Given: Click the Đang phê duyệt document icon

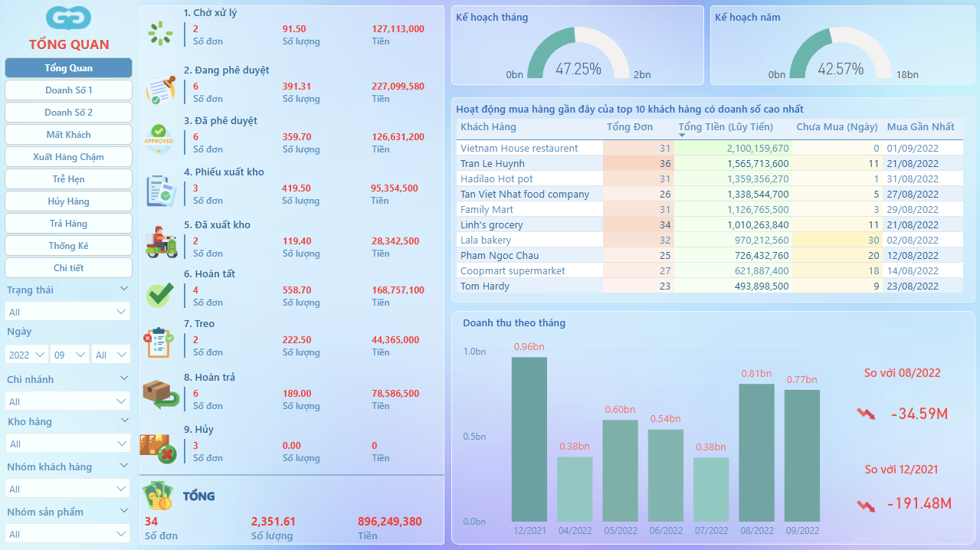Looking at the screenshot, I should 161,90.
